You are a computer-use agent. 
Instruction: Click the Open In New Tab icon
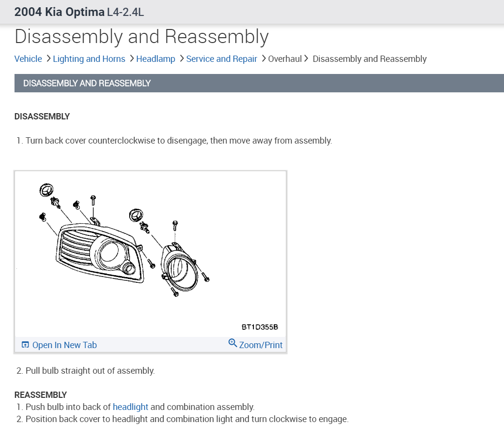point(25,345)
